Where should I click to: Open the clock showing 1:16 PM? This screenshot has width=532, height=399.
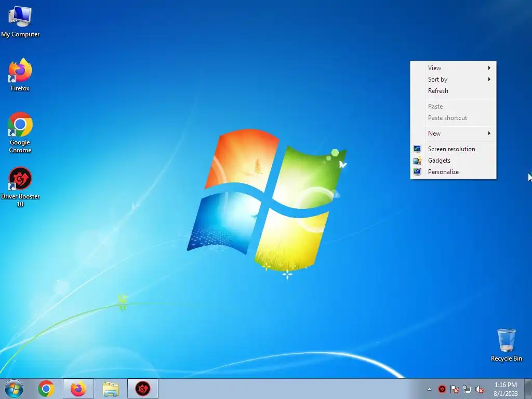pyautogui.click(x=506, y=389)
